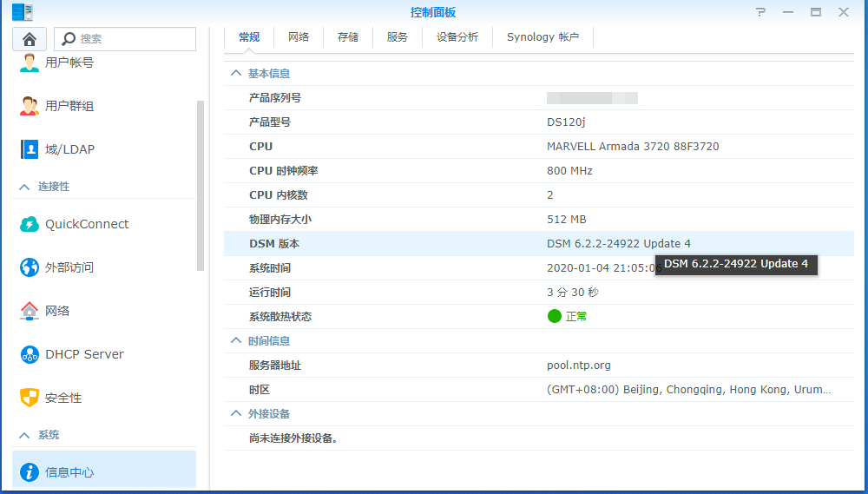Click the sidebar vertical scrollbar
This screenshot has width=868, height=494.
point(201,182)
